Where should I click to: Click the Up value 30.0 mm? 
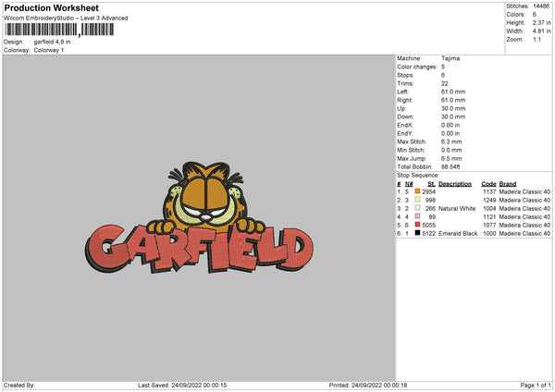(453, 108)
